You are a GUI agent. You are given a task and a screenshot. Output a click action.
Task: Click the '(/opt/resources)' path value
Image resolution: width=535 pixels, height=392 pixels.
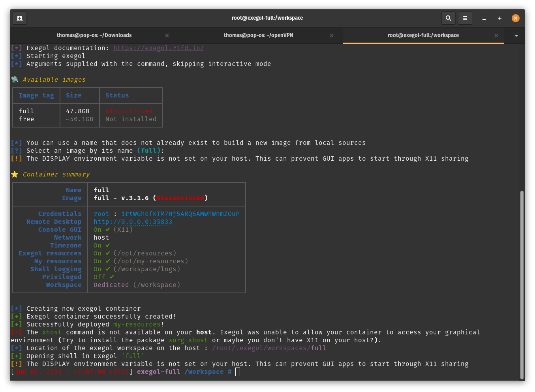point(145,253)
